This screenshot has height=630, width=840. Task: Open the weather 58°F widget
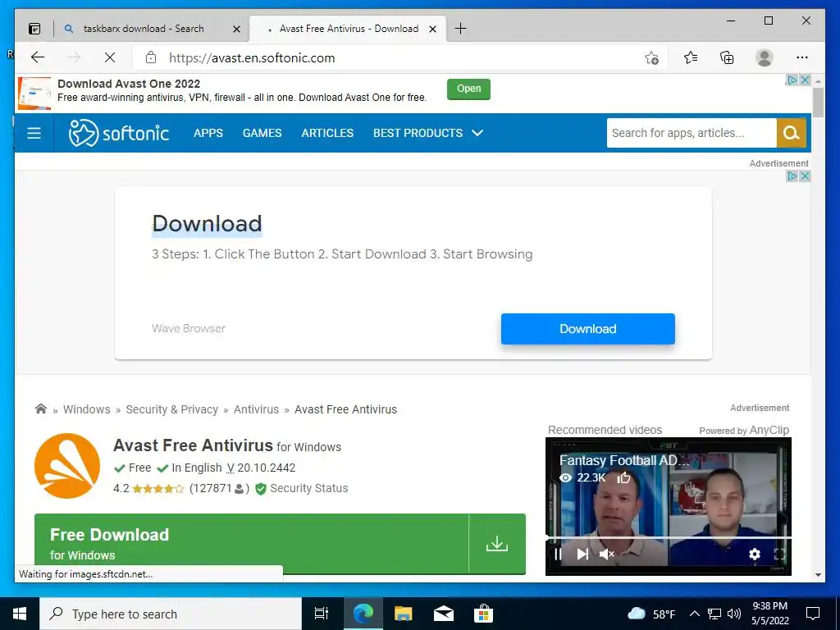click(x=651, y=614)
